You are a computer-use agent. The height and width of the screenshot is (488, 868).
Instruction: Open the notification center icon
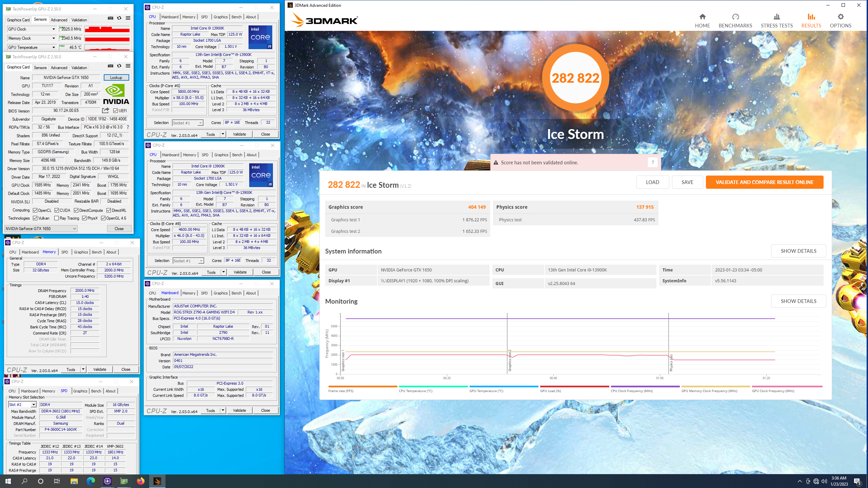tap(857, 481)
